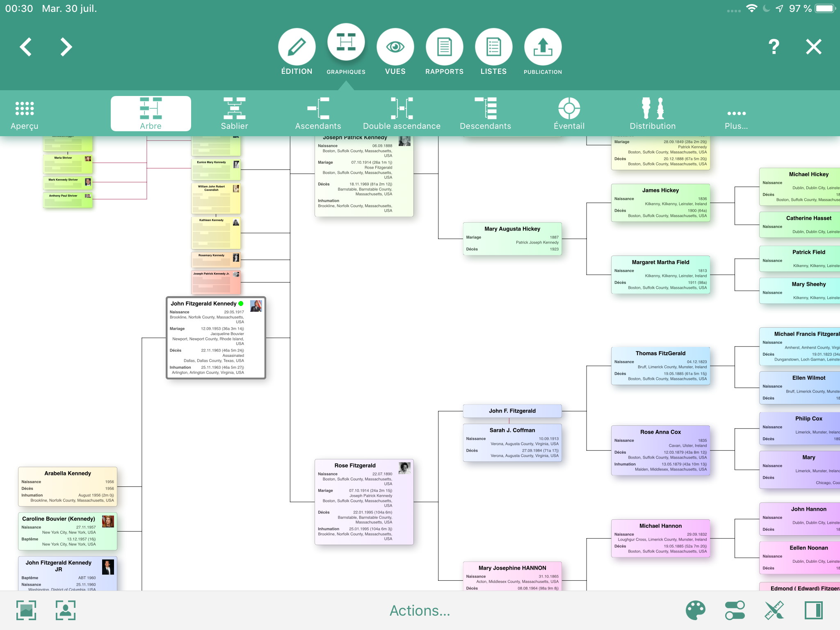The width and height of the screenshot is (840, 630).
Task: Open the color palette theme icon
Action: 695,610
